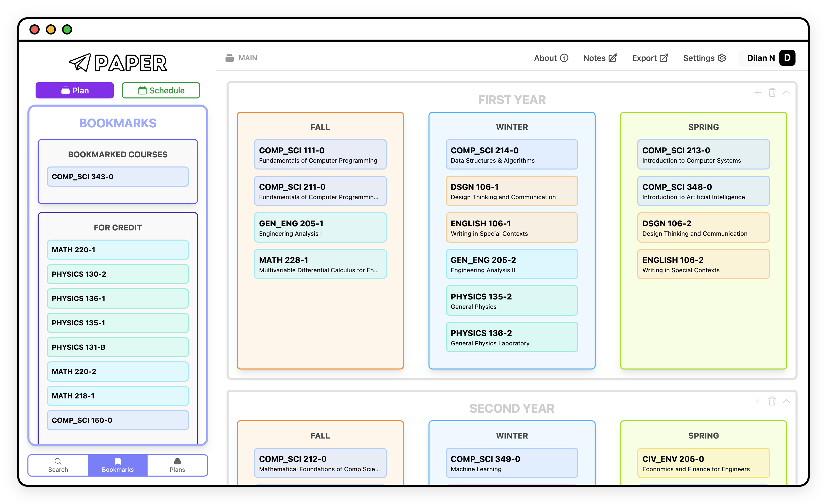Image resolution: width=827 pixels, height=504 pixels.
Task: Select bookmarked course COMP_SCI 343-0
Action: (x=117, y=177)
